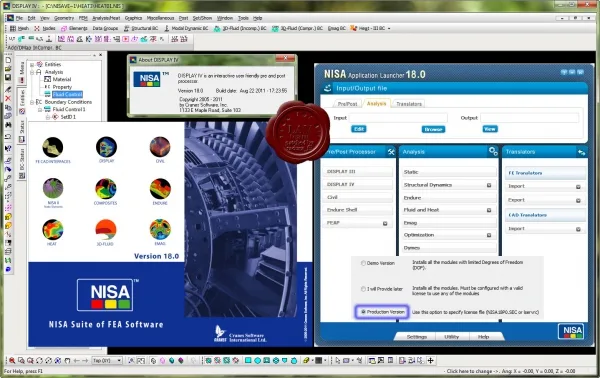The image size is (600, 378).
Task: Open the Top (XY) view dropdown
Action: click(119, 360)
